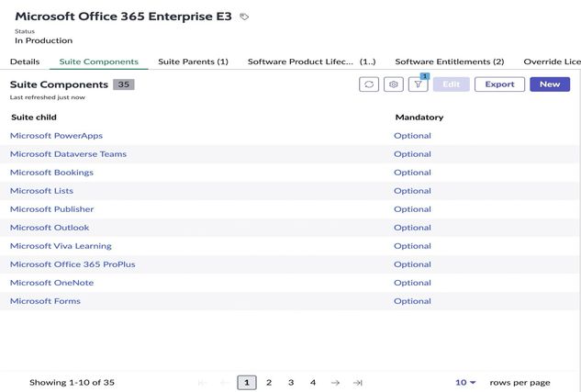Open Microsoft Office 365 ProPlus link

[x=73, y=264]
